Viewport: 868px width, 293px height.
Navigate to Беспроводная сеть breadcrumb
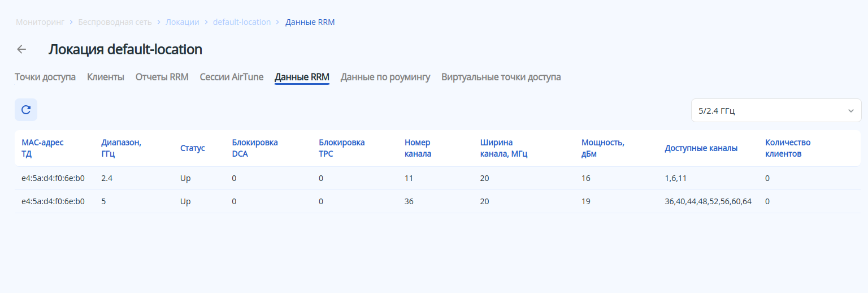115,22
